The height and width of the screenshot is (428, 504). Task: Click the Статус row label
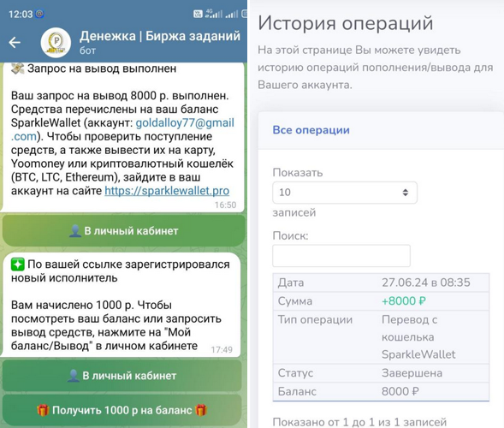295,373
